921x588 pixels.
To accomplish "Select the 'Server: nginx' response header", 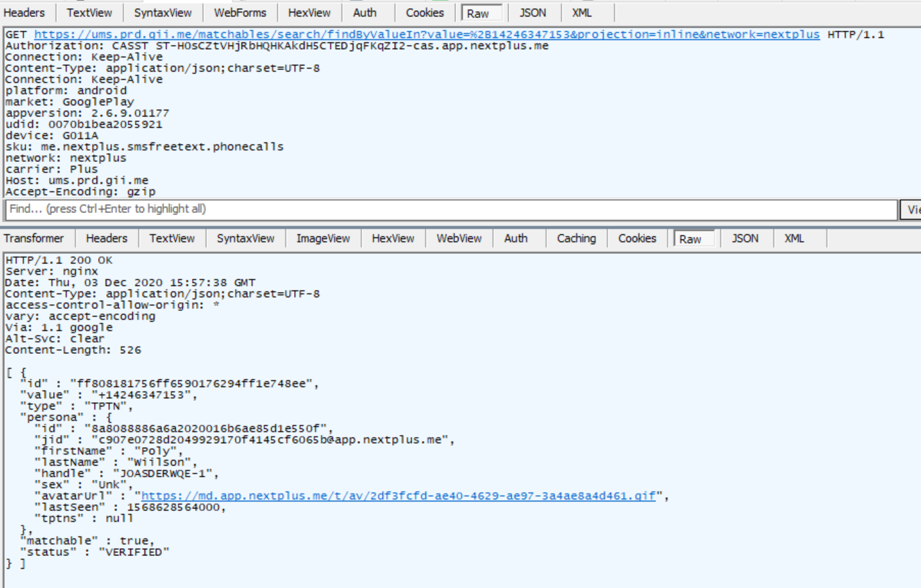I will 52,272.
